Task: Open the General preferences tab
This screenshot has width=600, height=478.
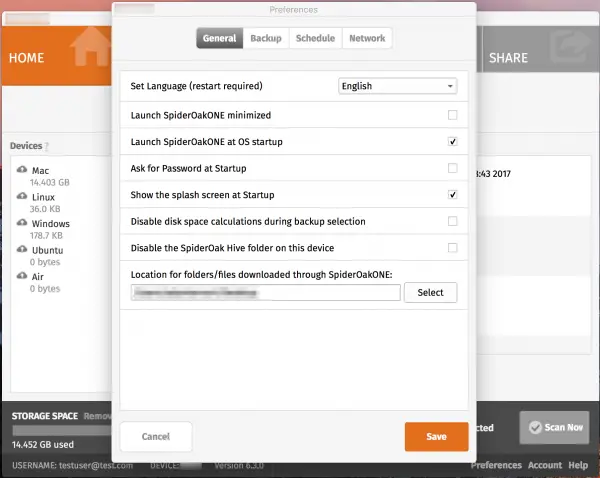Action: tap(220, 38)
